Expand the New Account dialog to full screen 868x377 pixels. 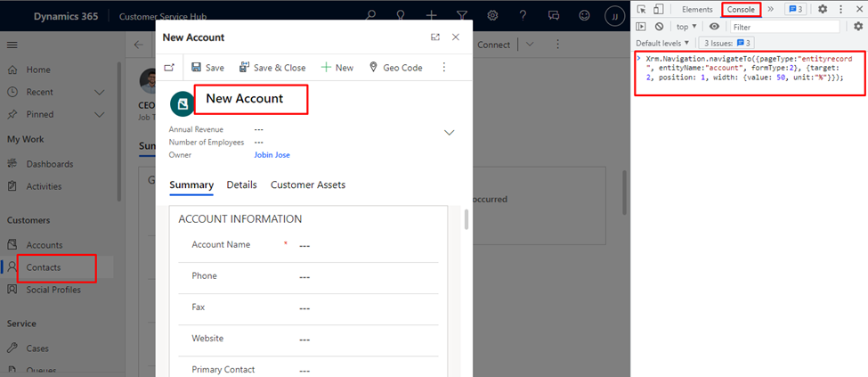tap(435, 37)
